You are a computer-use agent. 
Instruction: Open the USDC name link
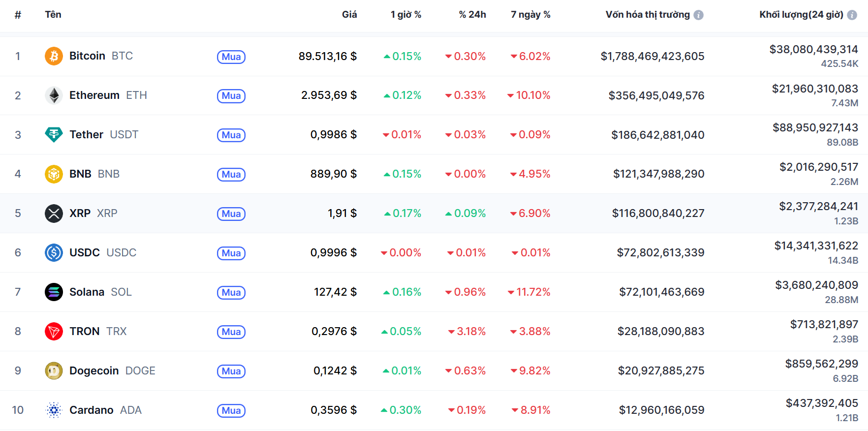click(x=103, y=253)
